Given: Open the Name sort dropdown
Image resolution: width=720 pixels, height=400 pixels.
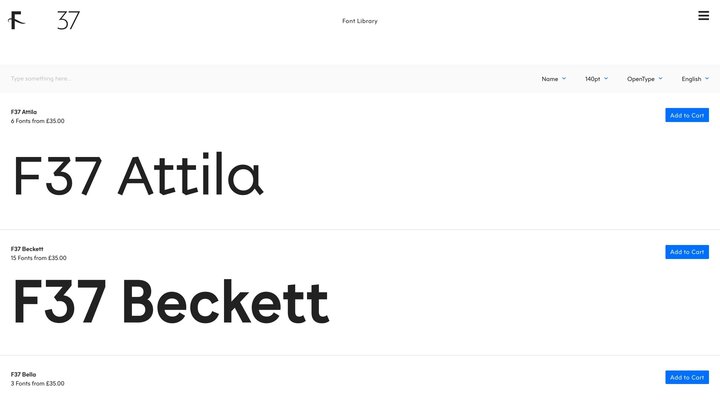Looking at the screenshot, I should pyautogui.click(x=553, y=79).
